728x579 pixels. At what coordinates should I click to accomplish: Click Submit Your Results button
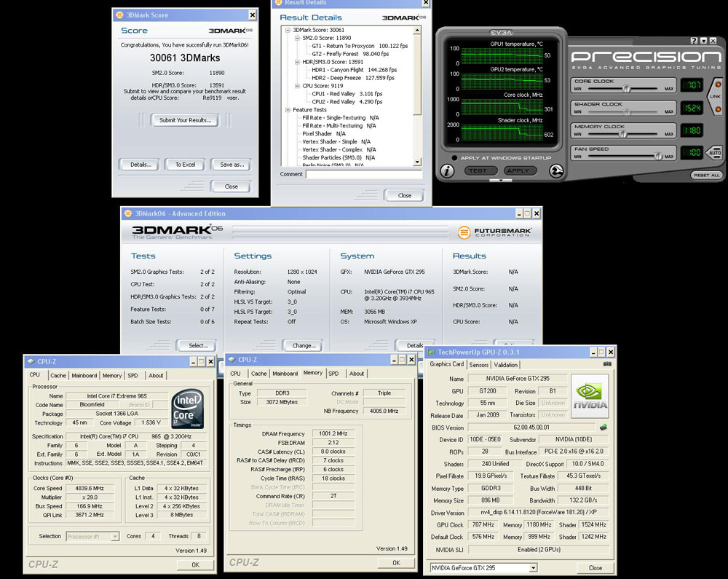pos(185,120)
